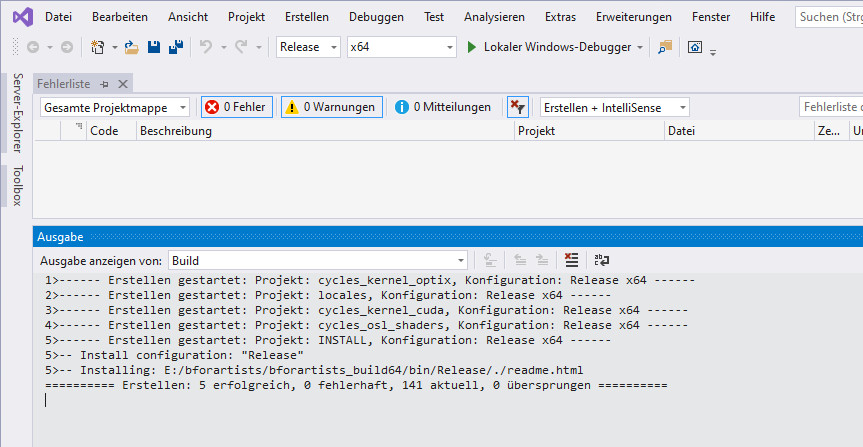Open the Hilfe menu
The width and height of the screenshot is (863, 447).
[x=762, y=17]
